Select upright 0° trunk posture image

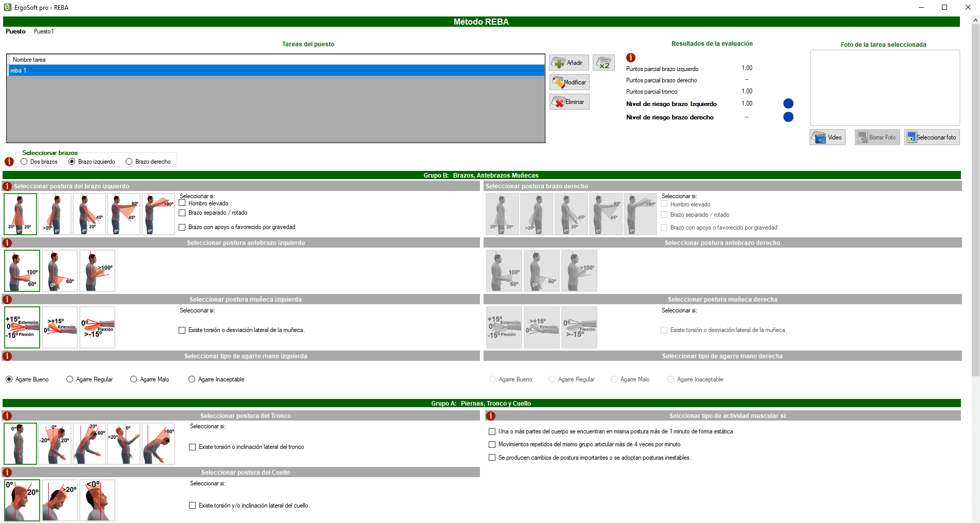pos(21,444)
